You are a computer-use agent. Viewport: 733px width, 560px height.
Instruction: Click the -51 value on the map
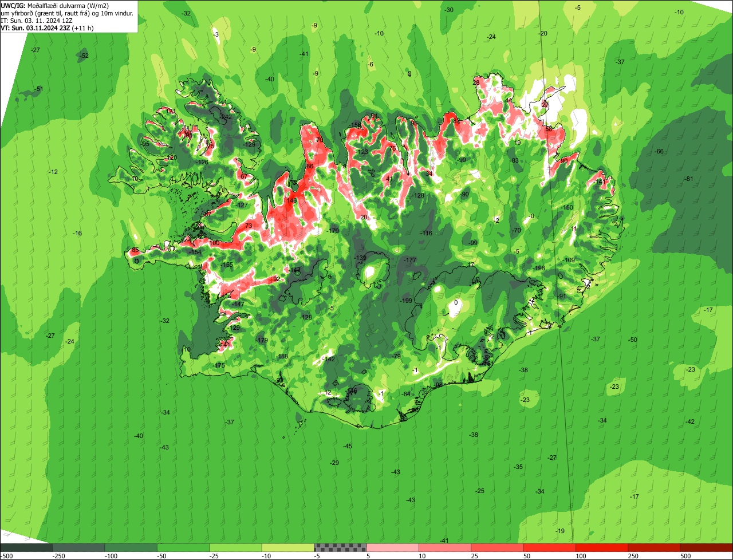pyautogui.click(x=38, y=89)
